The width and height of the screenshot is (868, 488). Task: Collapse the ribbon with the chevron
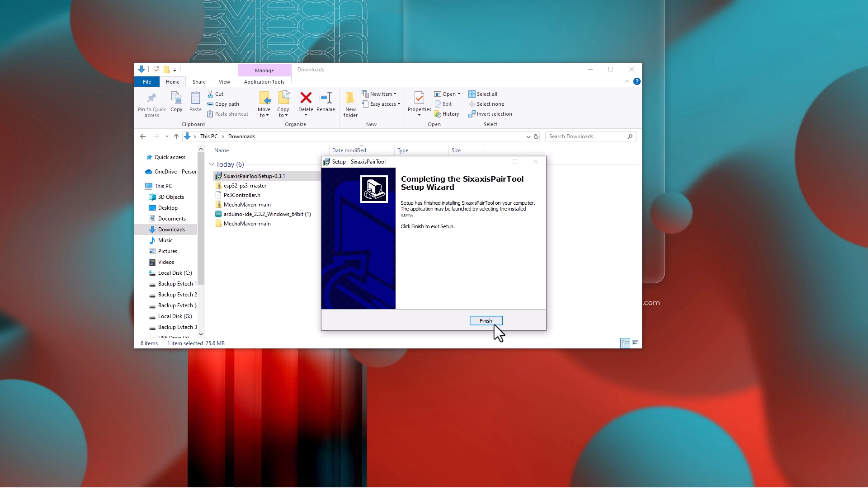click(627, 81)
